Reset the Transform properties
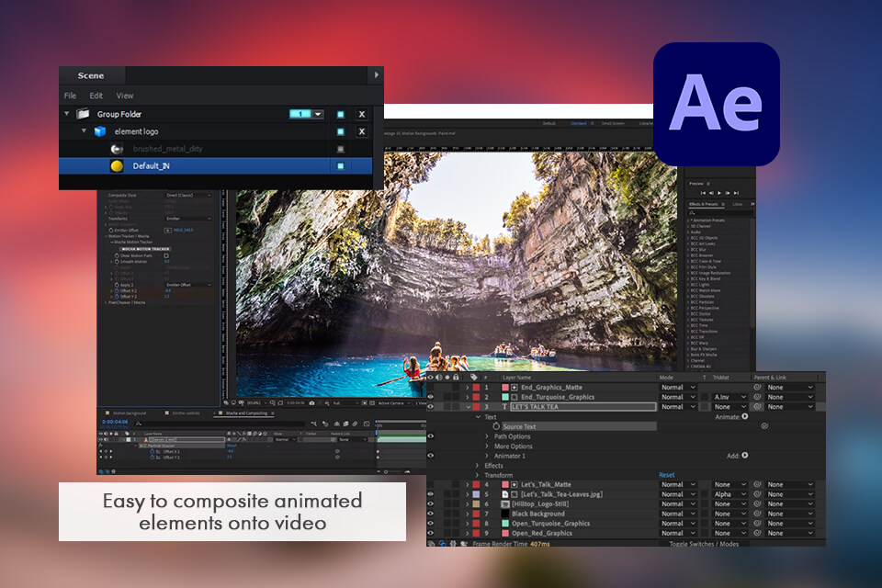 tap(667, 476)
